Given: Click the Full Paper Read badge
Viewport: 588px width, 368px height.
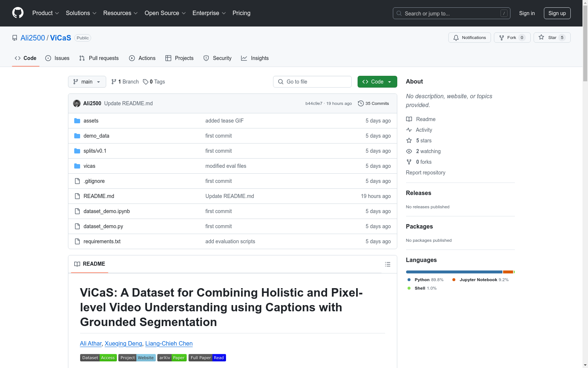Looking at the screenshot, I should (x=207, y=358).
